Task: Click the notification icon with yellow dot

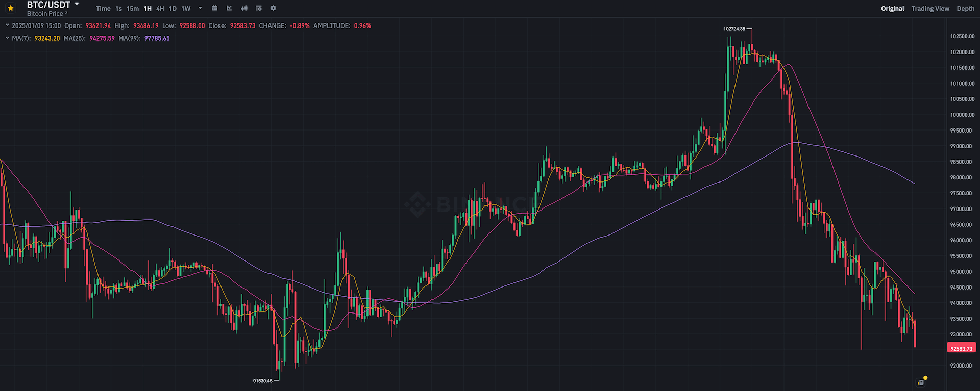Action: (x=922, y=381)
